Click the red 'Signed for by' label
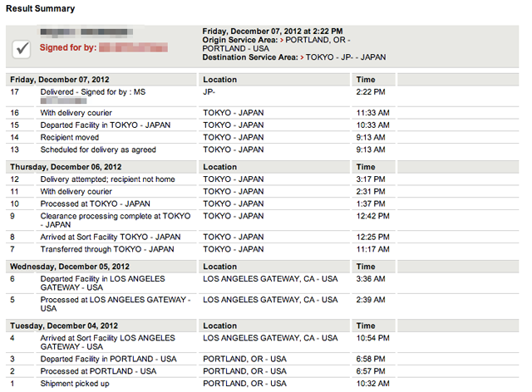 coord(68,48)
